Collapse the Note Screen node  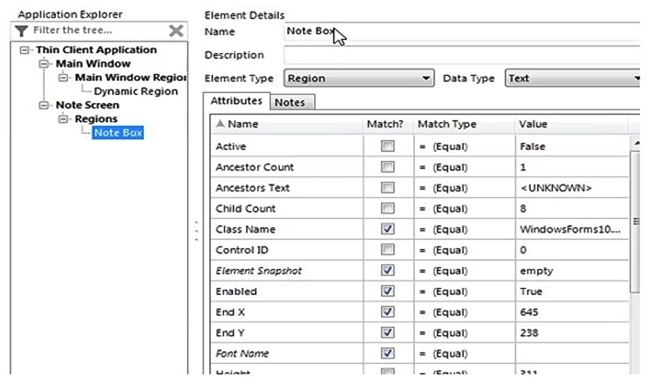pos(43,105)
